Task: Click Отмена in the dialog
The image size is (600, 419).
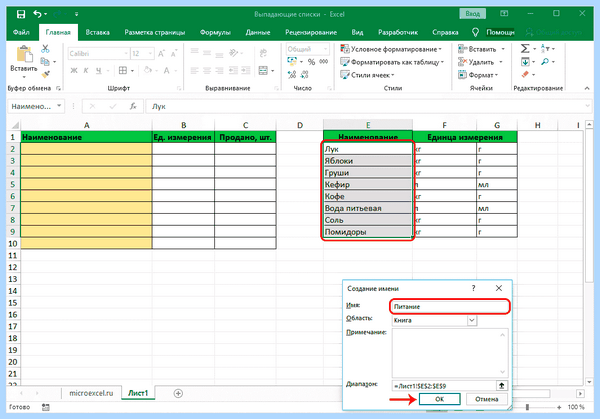Action: point(487,399)
